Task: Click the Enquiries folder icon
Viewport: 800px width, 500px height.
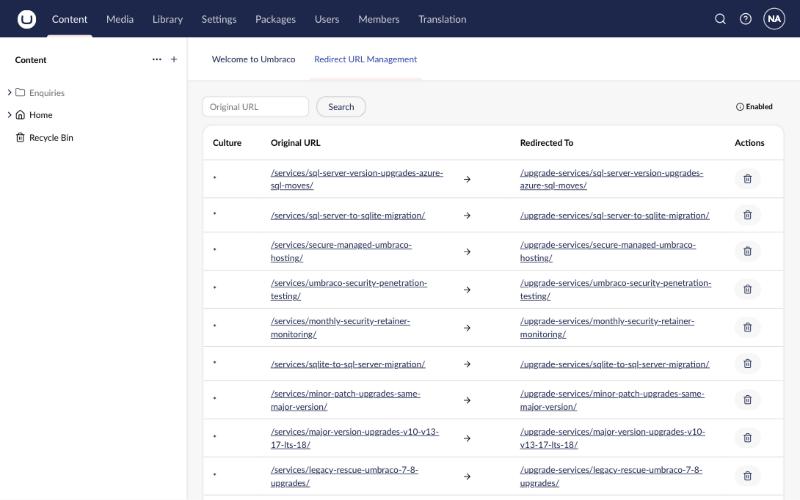Action: click(x=20, y=92)
